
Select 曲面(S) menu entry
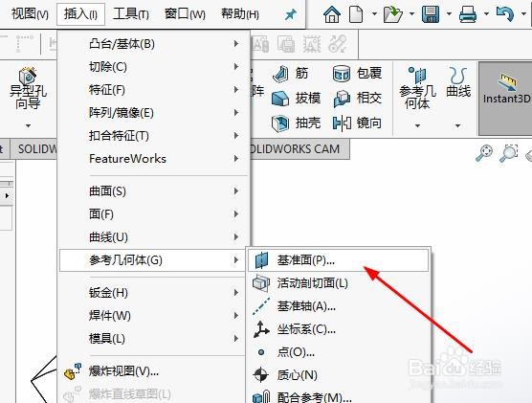(x=154, y=191)
